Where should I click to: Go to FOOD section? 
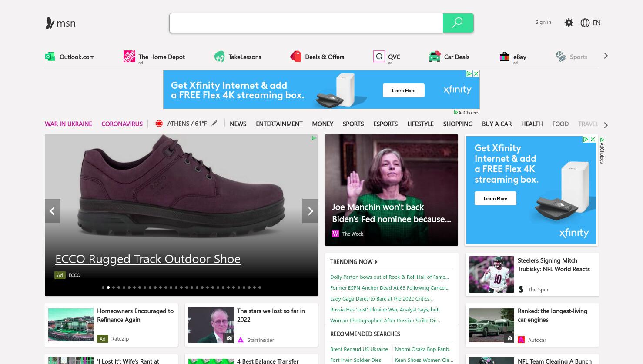(x=560, y=124)
